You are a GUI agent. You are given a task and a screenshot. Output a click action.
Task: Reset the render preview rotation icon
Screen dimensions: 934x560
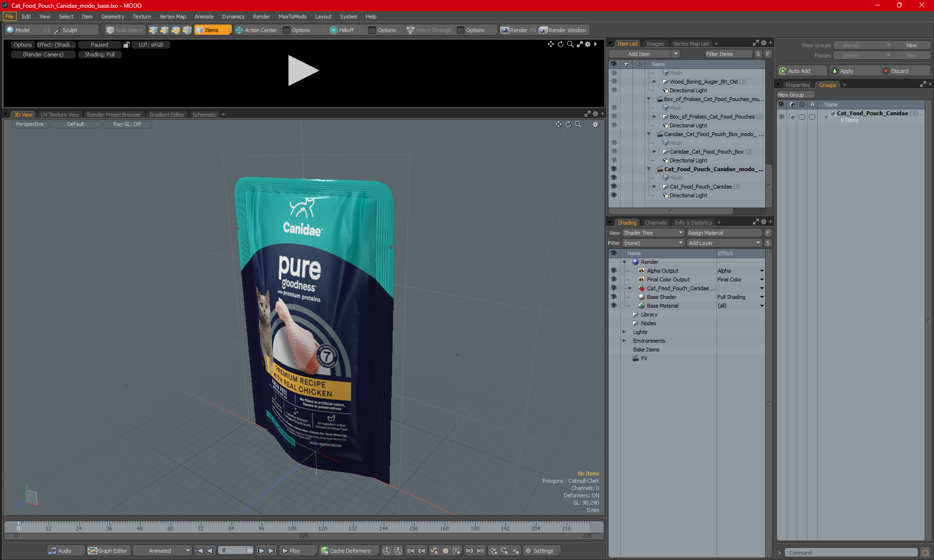point(560,44)
